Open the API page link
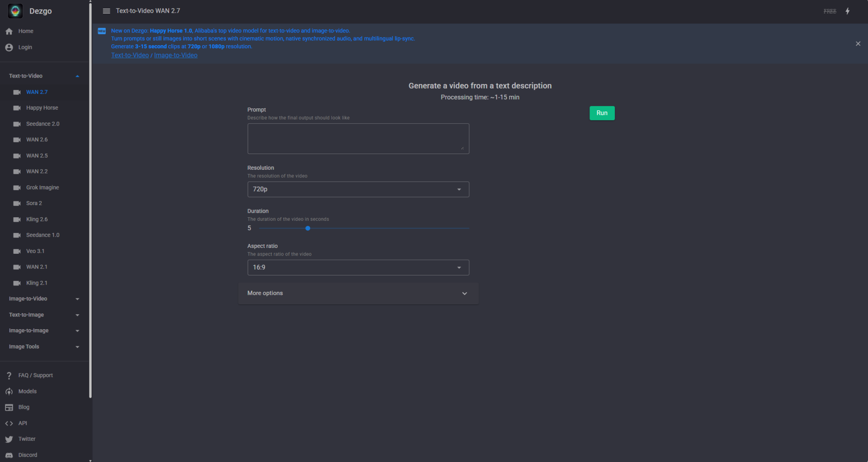The image size is (868, 462). pos(44,423)
